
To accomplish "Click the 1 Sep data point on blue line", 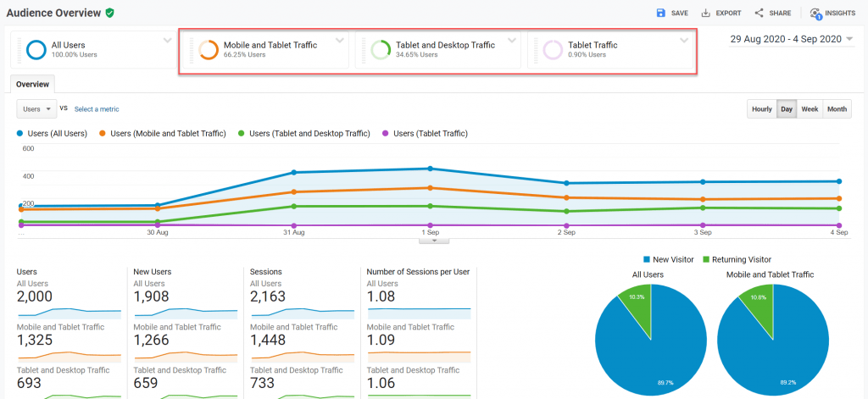I will point(431,169).
